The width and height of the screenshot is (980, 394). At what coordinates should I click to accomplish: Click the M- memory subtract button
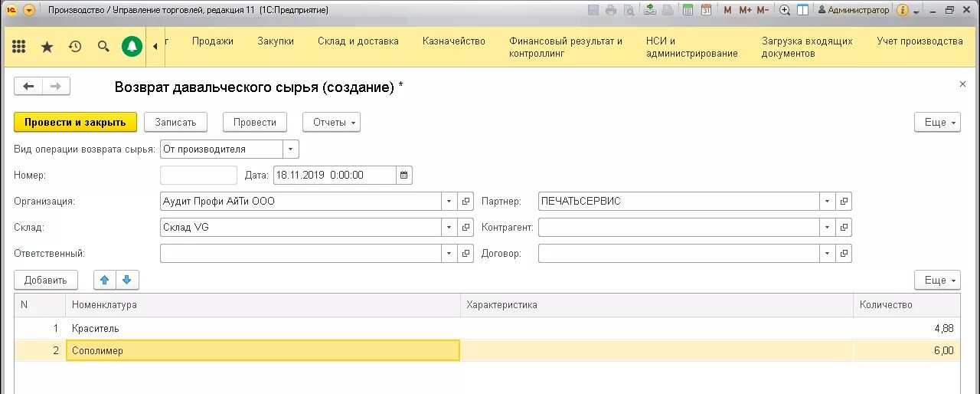[x=763, y=10]
